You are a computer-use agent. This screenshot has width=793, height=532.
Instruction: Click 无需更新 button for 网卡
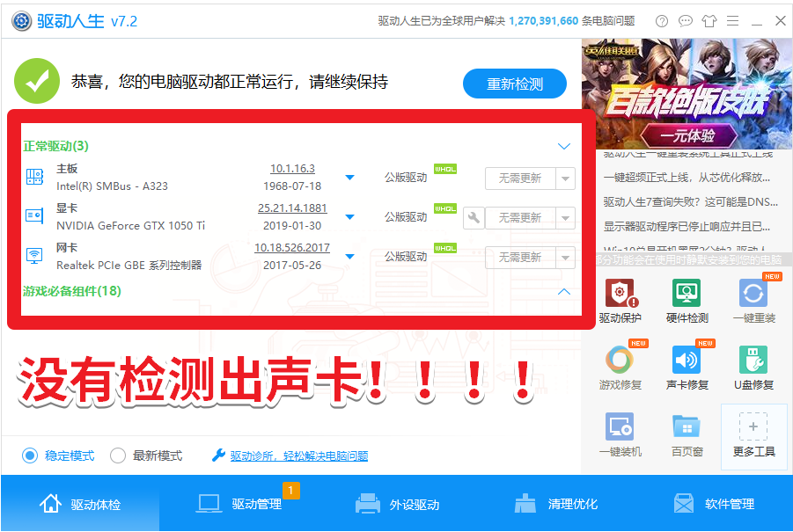tap(520, 257)
